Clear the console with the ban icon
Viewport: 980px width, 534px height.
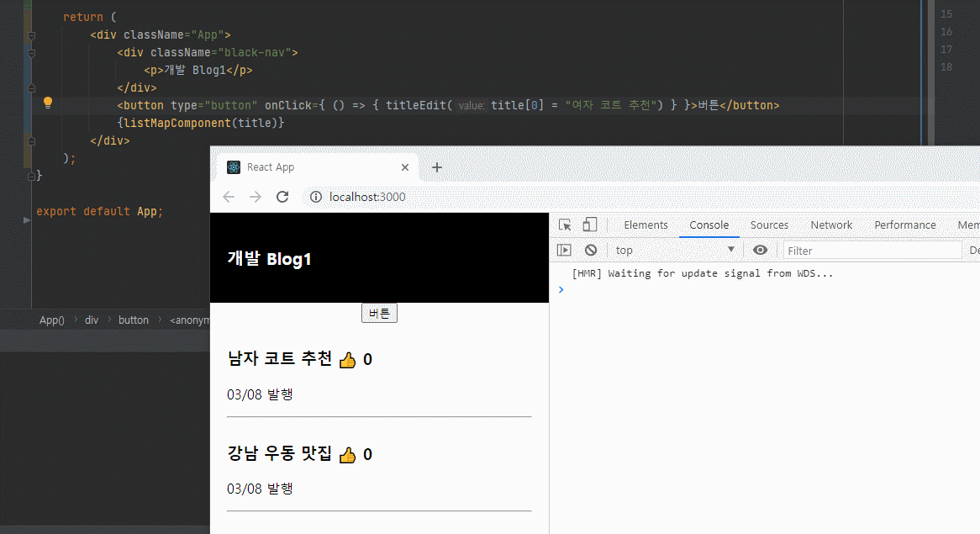point(591,250)
